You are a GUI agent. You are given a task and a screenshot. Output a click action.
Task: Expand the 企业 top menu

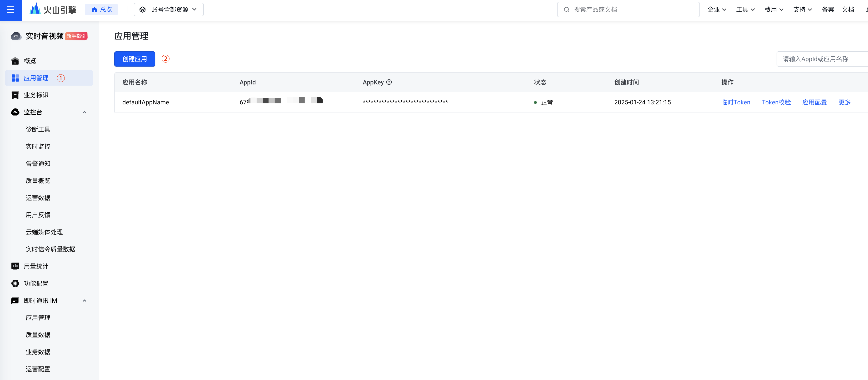pyautogui.click(x=716, y=10)
